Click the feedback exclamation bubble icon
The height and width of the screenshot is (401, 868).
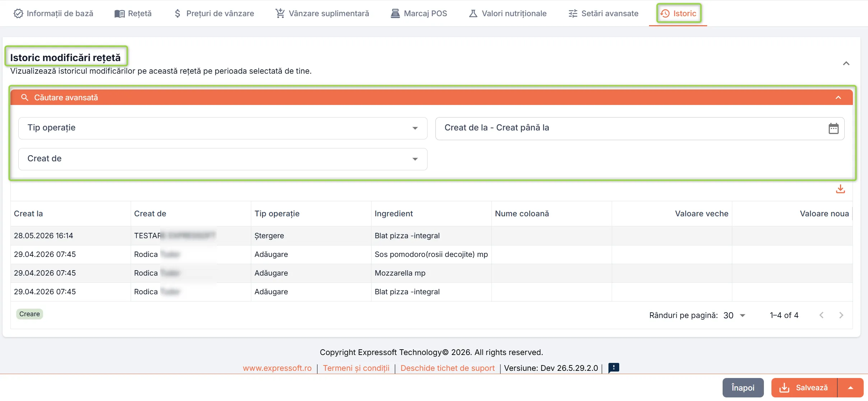point(613,368)
